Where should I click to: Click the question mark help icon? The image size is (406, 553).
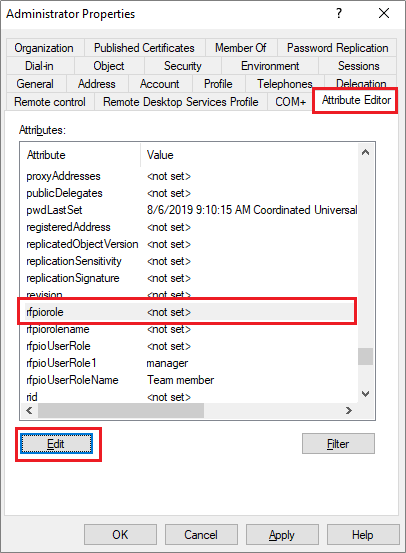pos(339,13)
